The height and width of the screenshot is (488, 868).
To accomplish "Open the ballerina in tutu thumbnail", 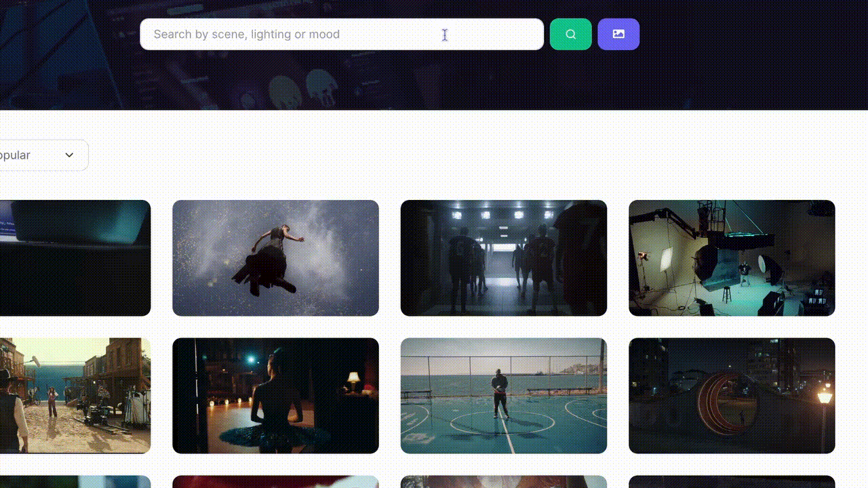I will pos(275,396).
